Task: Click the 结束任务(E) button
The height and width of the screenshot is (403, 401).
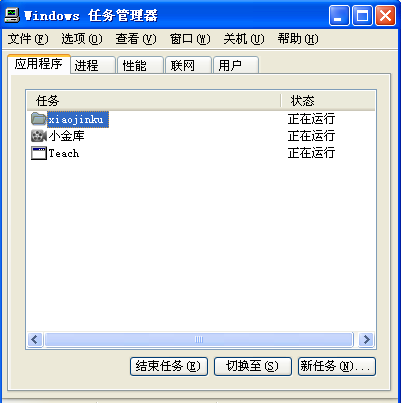Action: [169, 366]
